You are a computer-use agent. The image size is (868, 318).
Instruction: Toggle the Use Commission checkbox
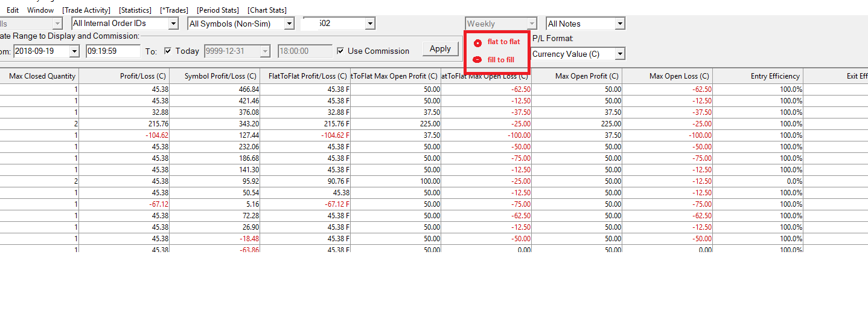tap(340, 51)
